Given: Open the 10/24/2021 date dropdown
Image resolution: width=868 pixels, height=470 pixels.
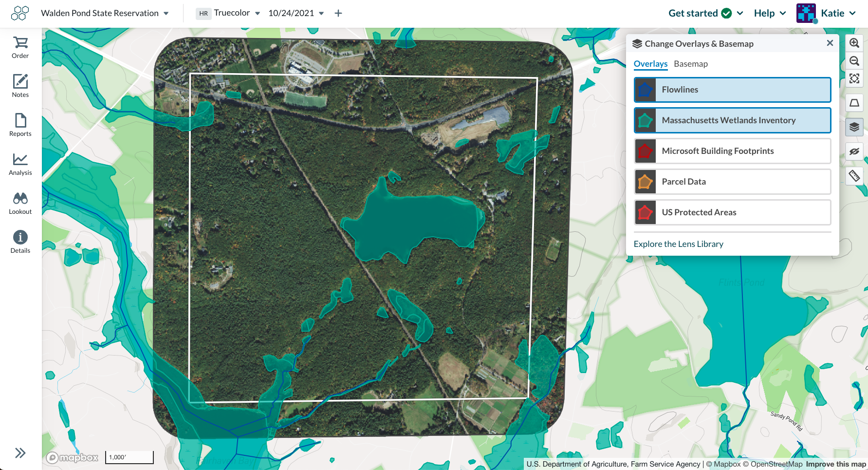Looking at the screenshot, I should tap(296, 13).
